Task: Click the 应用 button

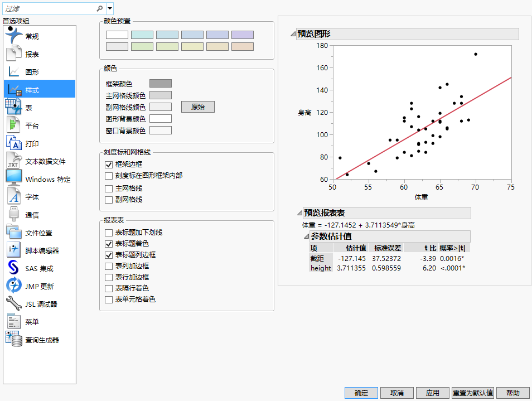Action: coord(433,393)
